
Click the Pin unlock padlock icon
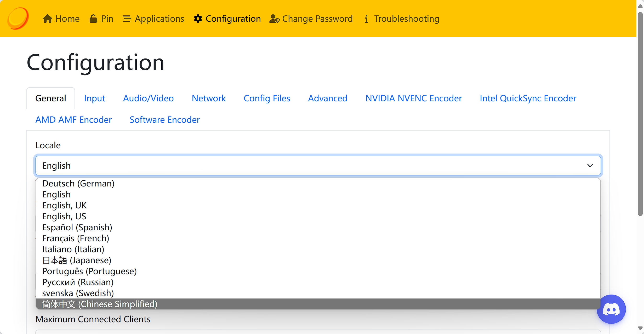pyautogui.click(x=93, y=19)
